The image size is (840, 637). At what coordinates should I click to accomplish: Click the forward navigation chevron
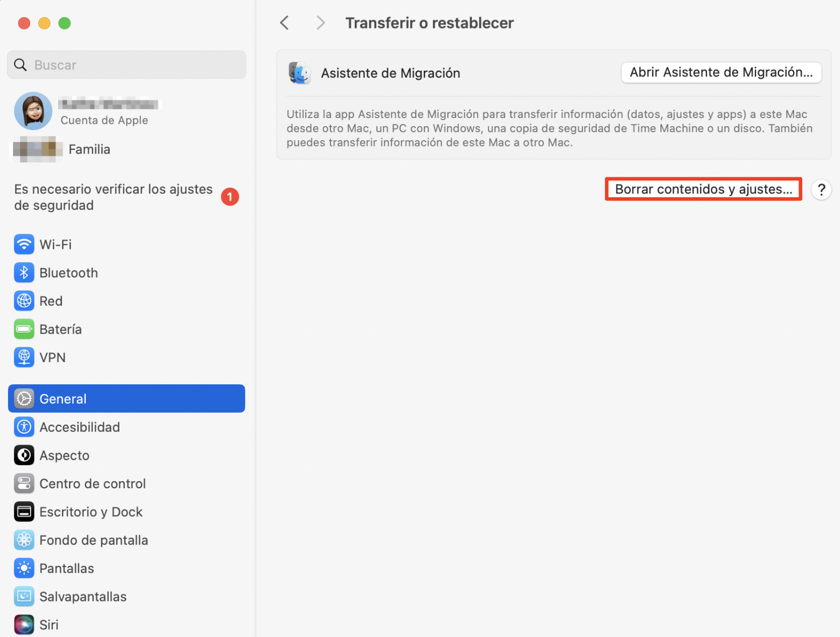320,22
